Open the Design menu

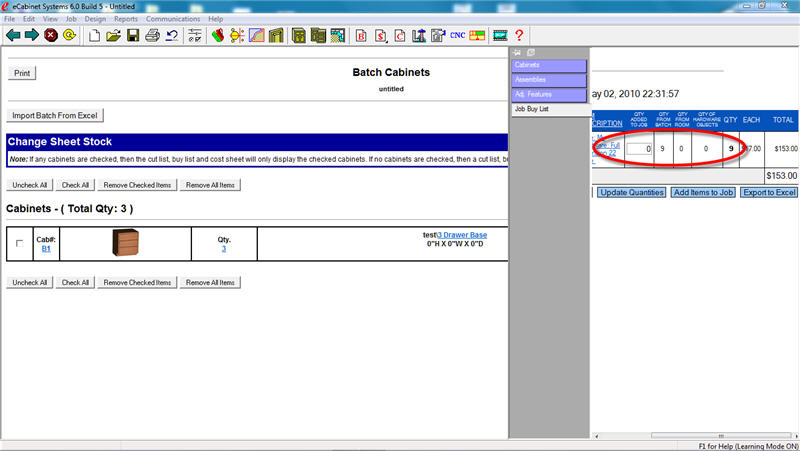pyautogui.click(x=95, y=19)
